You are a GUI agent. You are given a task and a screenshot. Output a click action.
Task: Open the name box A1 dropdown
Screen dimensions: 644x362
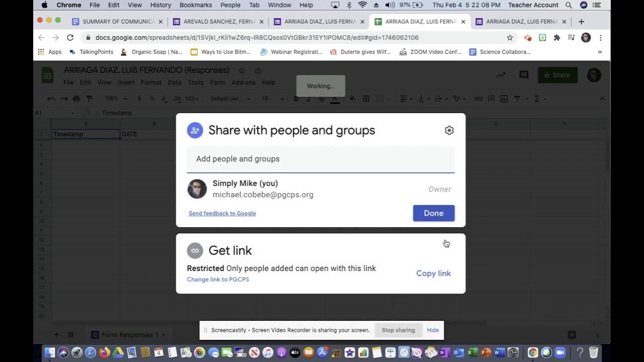point(73,113)
